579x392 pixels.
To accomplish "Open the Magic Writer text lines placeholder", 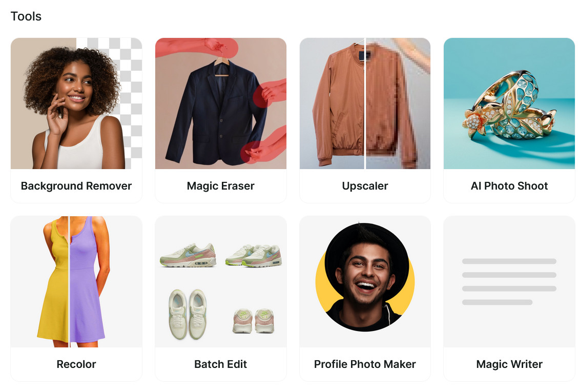I will [509, 282].
